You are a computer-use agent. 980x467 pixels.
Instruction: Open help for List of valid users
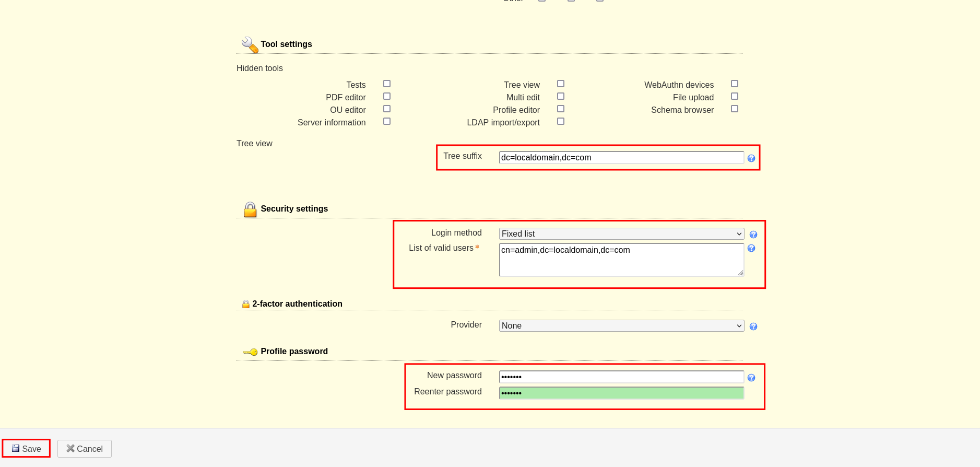pyautogui.click(x=751, y=248)
